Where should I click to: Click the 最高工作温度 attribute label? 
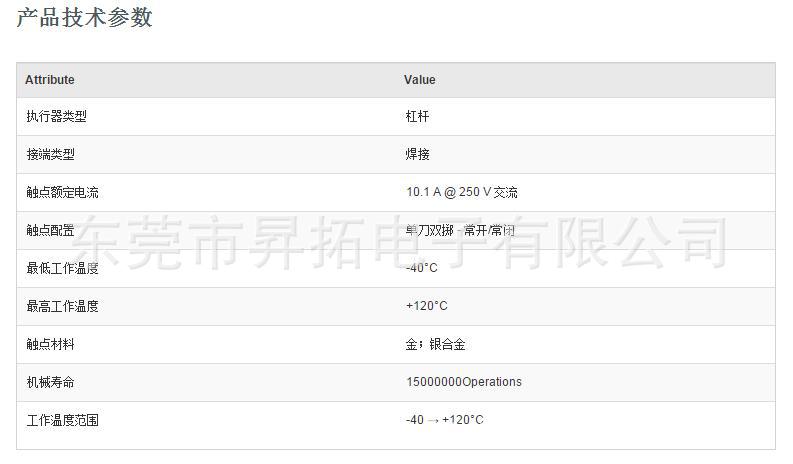click(63, 306)
